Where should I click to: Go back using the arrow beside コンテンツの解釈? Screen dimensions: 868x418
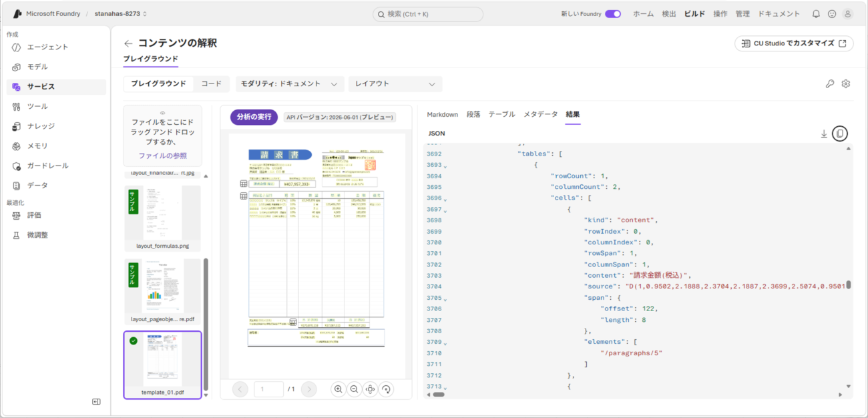(128, 43)
